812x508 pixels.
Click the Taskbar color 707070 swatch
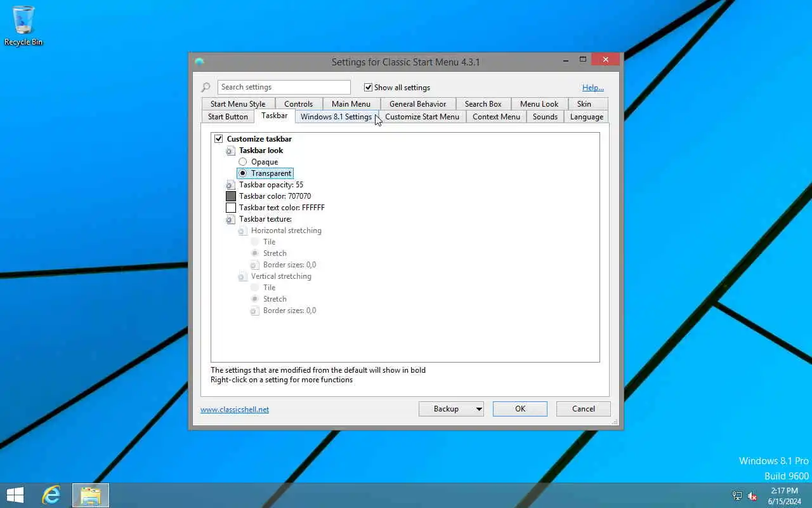point(231,196)
